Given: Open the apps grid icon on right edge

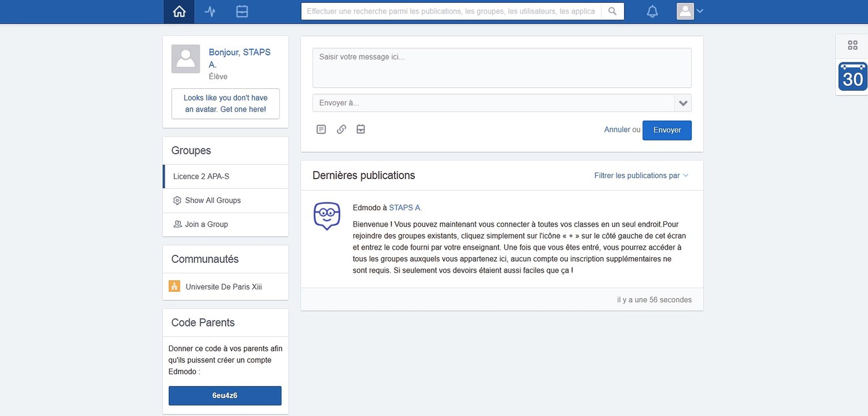Looking at the screenshot, I should [x=852, y=45].
